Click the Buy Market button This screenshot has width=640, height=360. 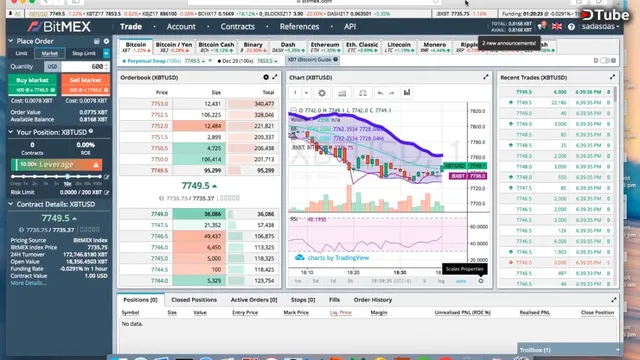tap(32, 84)
